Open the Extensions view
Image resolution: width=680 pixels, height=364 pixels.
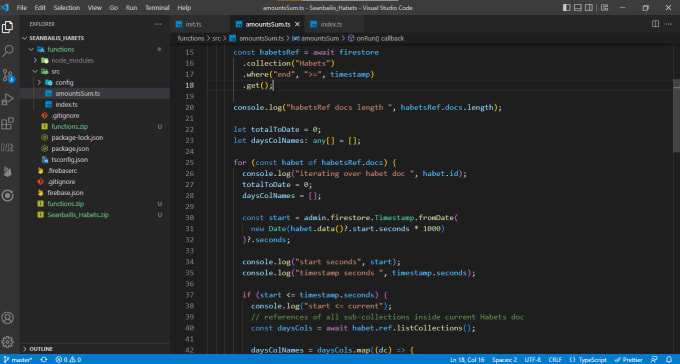(x=7, y=123)
